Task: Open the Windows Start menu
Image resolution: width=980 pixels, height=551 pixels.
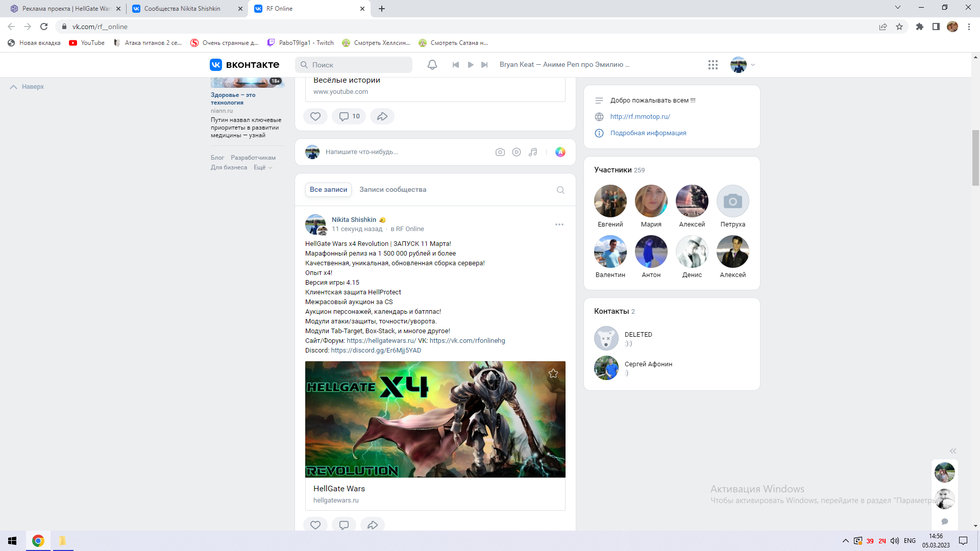Action: (x=12, y=541)
